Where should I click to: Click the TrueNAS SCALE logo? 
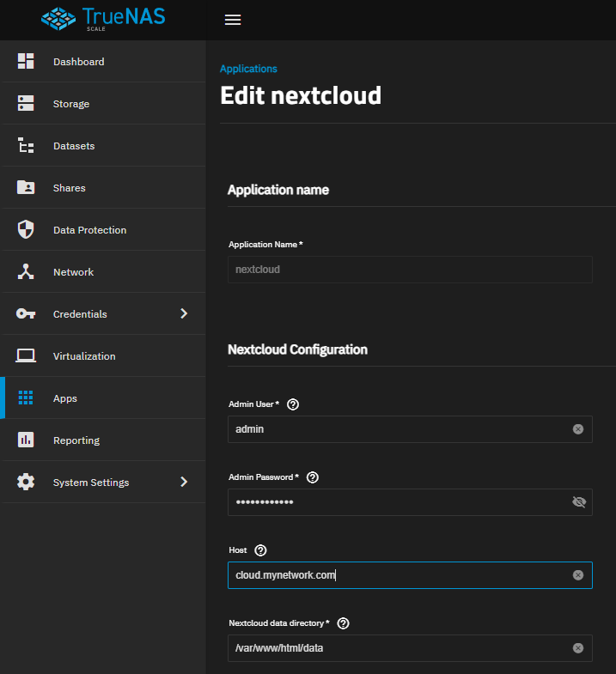coord(103,20)
